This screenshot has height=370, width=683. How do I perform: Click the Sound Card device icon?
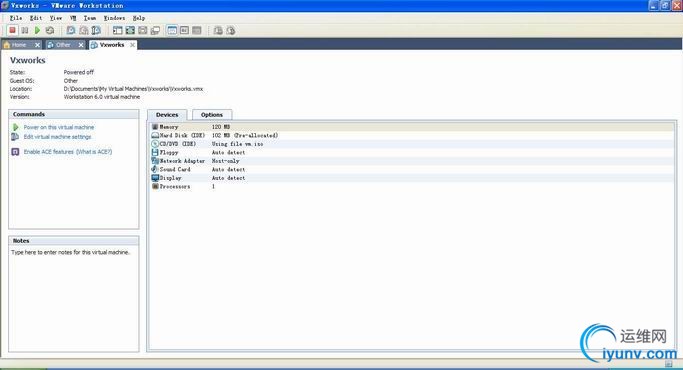pyautogui.click(x=155, y=169)
